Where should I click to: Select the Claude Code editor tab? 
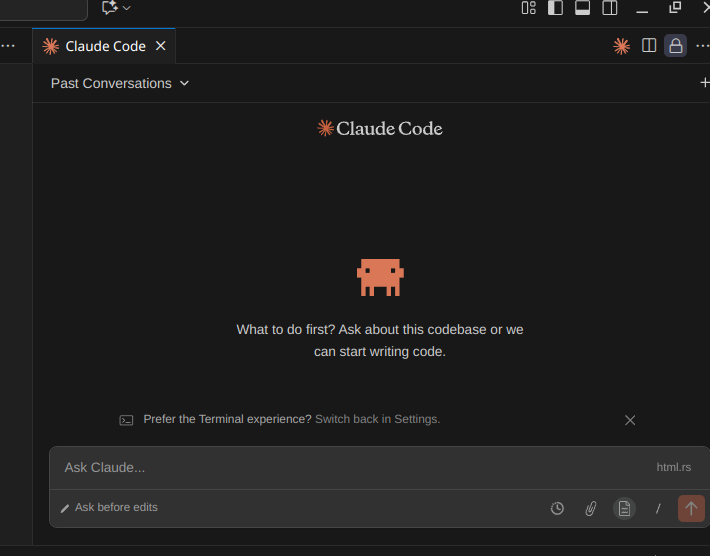[104, 46]
